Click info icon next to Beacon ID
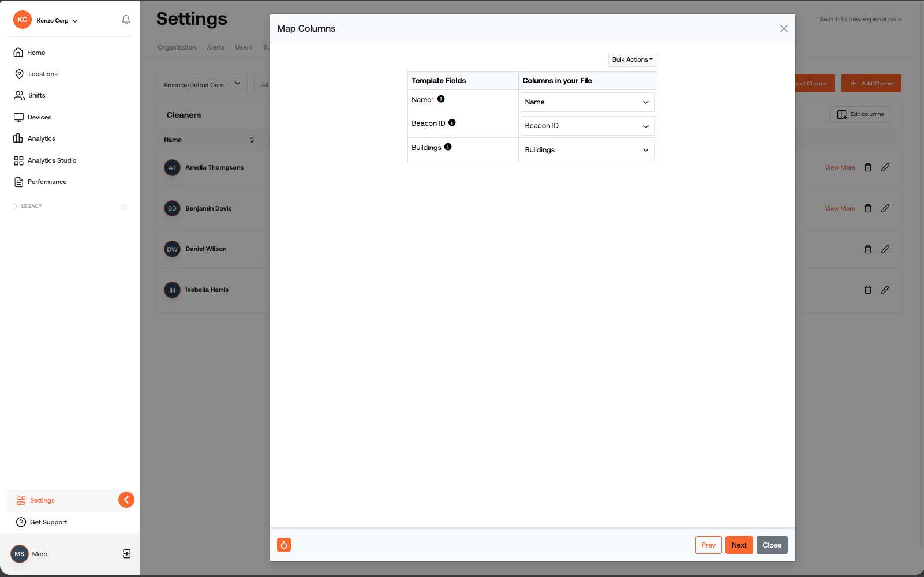 [x=452, y=122]
